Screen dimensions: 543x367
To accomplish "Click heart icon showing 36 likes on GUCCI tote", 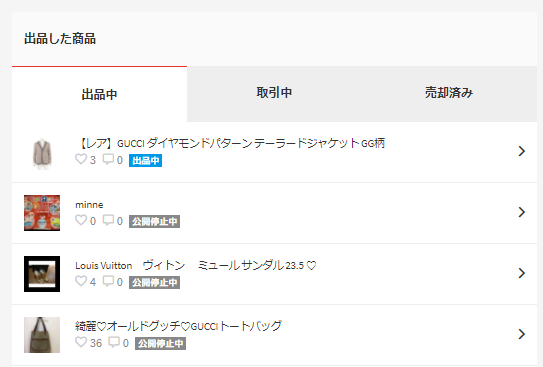I will (81, 342).
